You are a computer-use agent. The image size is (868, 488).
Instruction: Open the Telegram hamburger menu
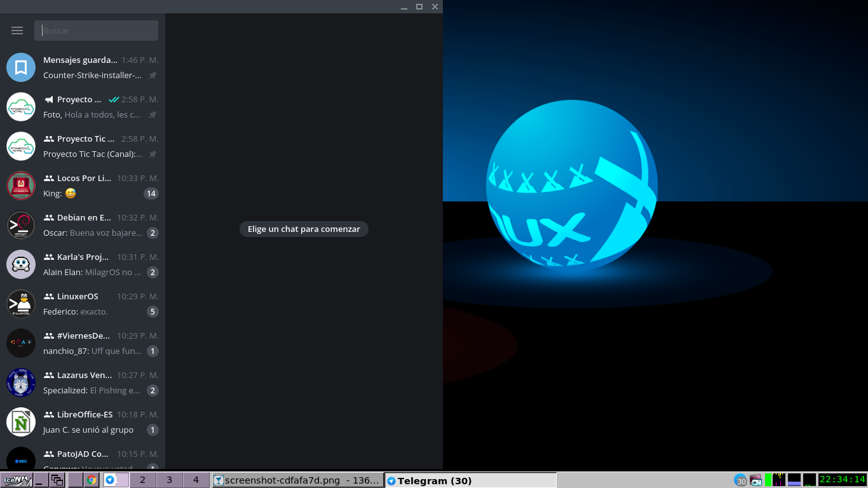17,30
